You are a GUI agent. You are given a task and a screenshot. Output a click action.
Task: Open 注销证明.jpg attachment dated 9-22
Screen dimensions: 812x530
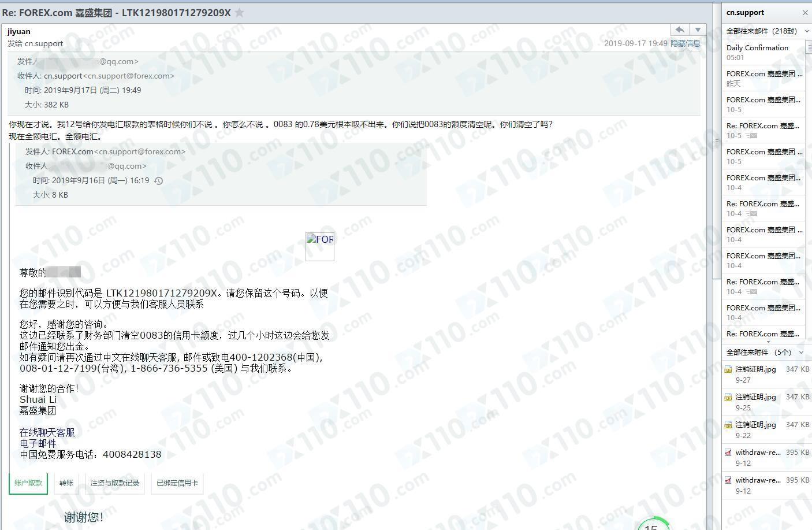pyautogui.click(x=766, y=429)
